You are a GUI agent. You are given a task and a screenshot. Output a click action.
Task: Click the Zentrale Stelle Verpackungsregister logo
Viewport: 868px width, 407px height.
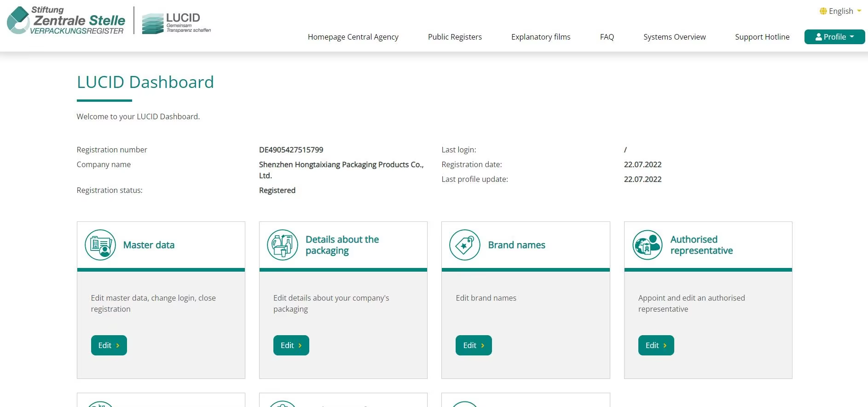tap(66, 20)
